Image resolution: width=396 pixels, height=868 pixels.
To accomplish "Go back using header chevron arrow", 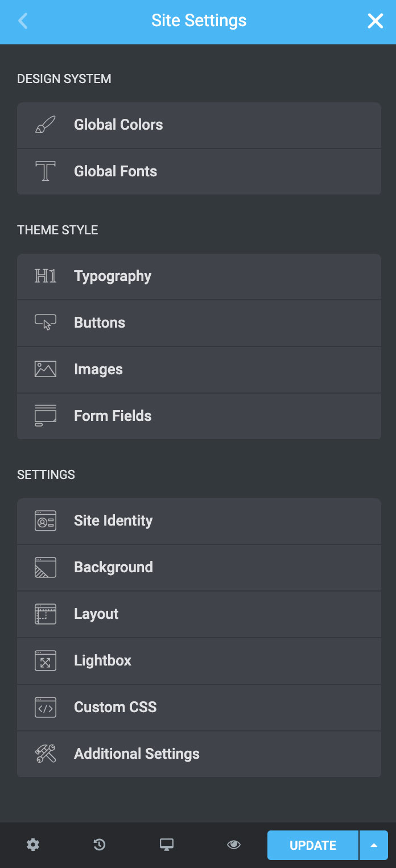I will [23, 22].
